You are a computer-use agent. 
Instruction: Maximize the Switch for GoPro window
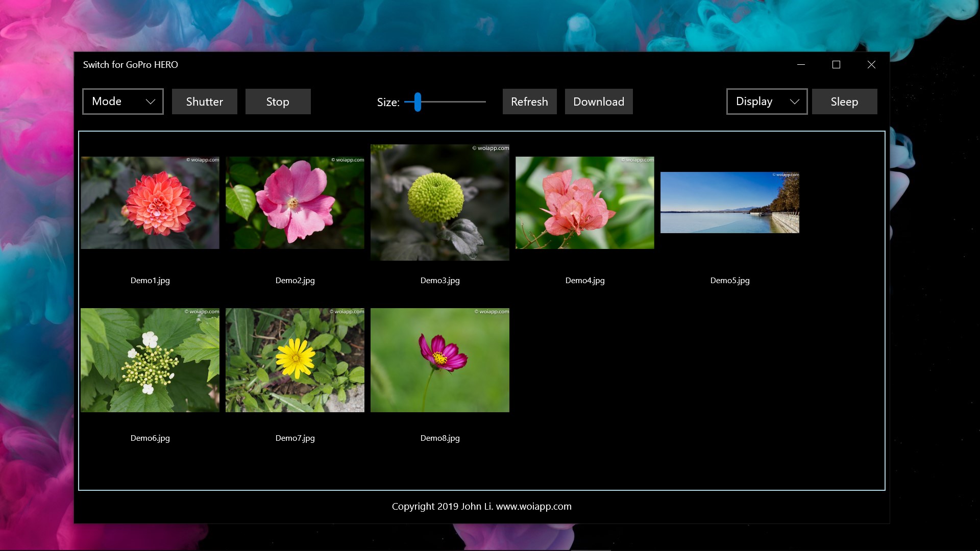(836, 65)
